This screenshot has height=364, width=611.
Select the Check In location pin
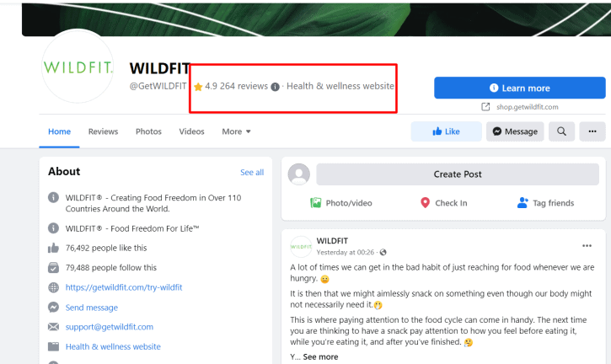425,203
